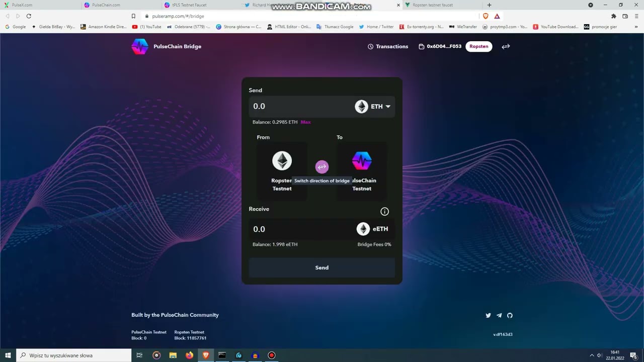644x362 pixels.
Task: Open the browser main menu
Action: tap(636, 16)
